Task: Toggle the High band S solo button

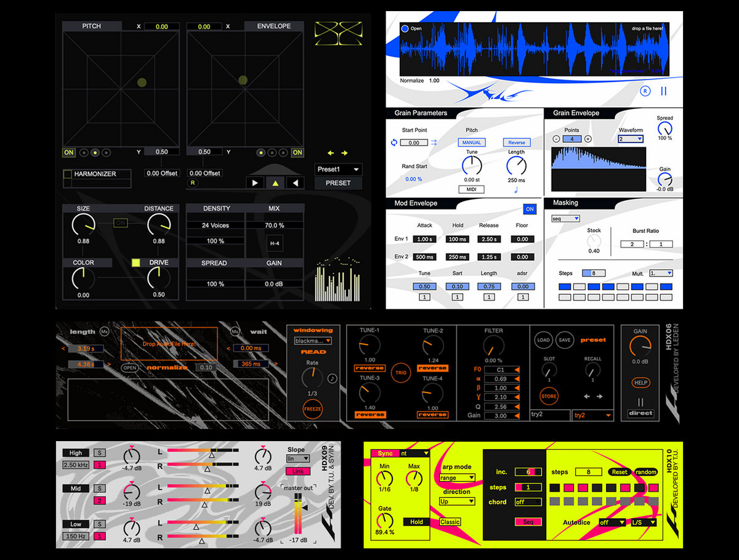Action: point(100,453)
